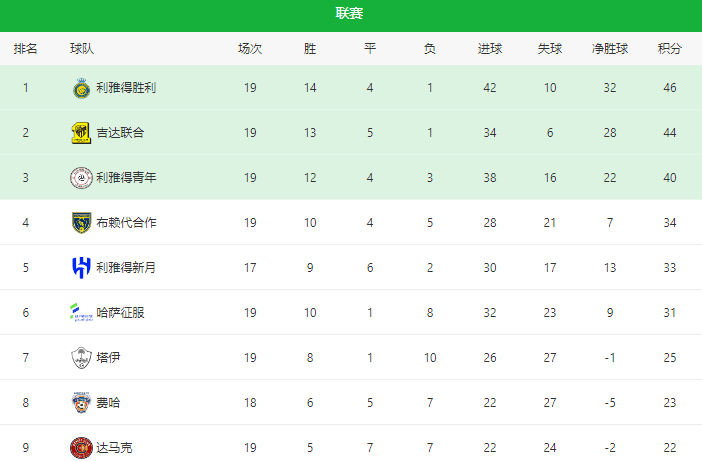The width and height of the screenshot is (703, 461).
Task: Open the 吉达联合 team name link
Action: pyautogui.click(x=120, y=133)
